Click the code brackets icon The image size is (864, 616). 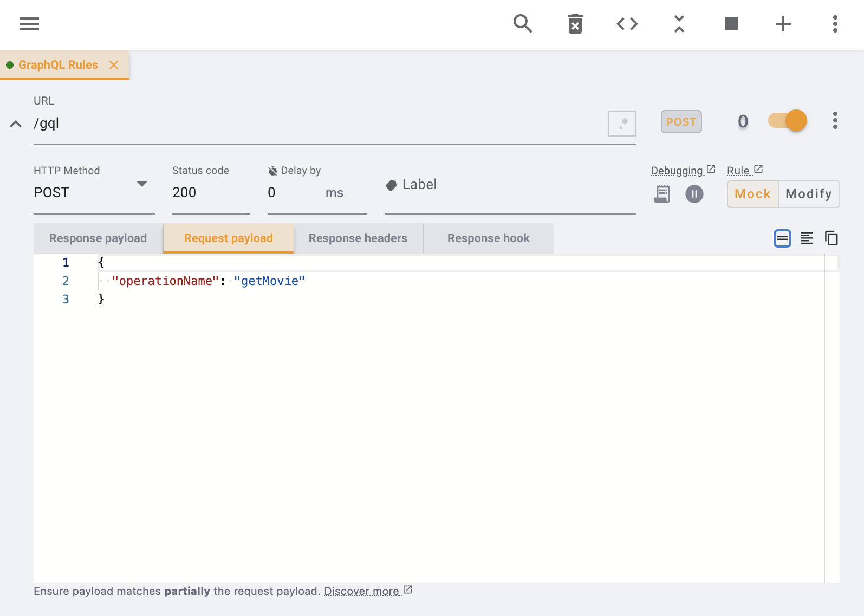point(627,24)
